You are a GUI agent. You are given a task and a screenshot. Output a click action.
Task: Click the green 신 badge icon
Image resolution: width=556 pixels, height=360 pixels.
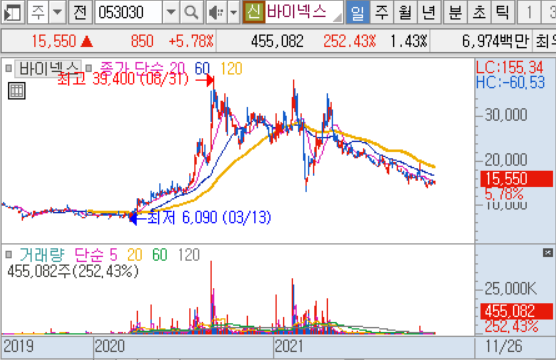[x=253, y=12]
